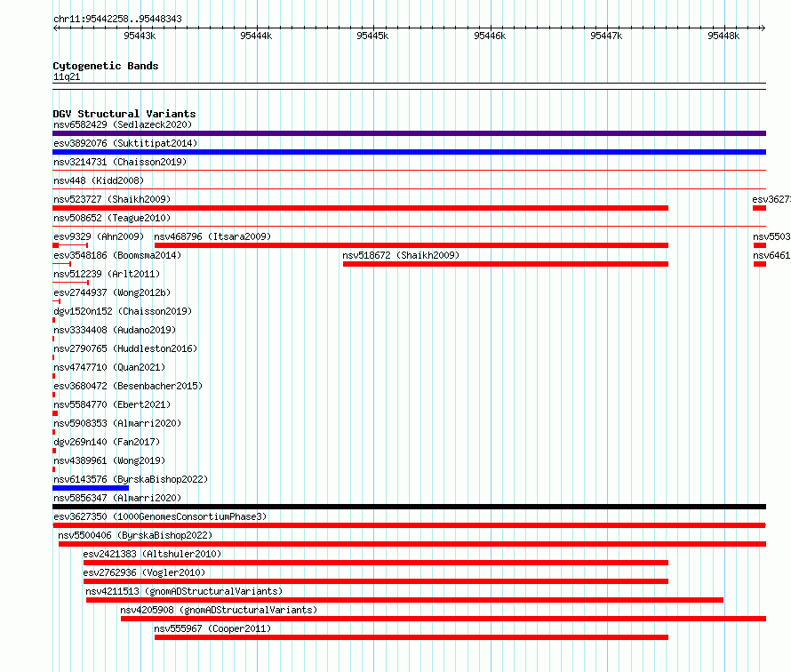Select esv9329 (Ahn2009) label
The height and width of the screenshot is (672, 791).
(99, 236)
